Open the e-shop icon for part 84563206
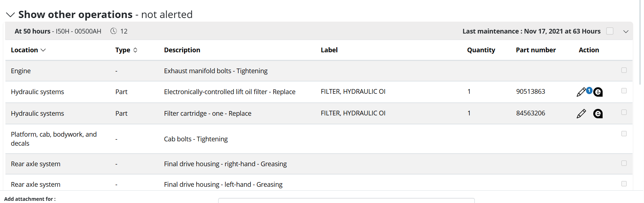644x203 pixels. 598,114
